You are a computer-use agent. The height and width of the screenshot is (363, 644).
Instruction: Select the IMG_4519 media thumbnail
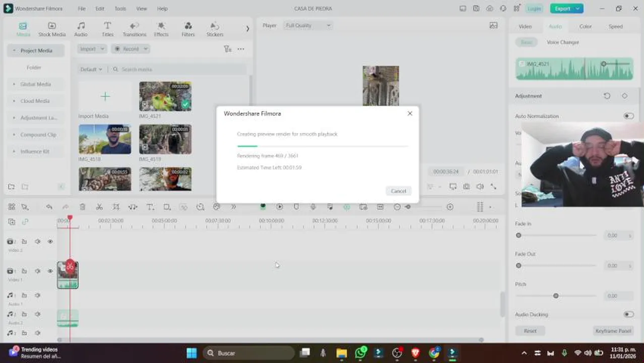click(x=165, y=139)
